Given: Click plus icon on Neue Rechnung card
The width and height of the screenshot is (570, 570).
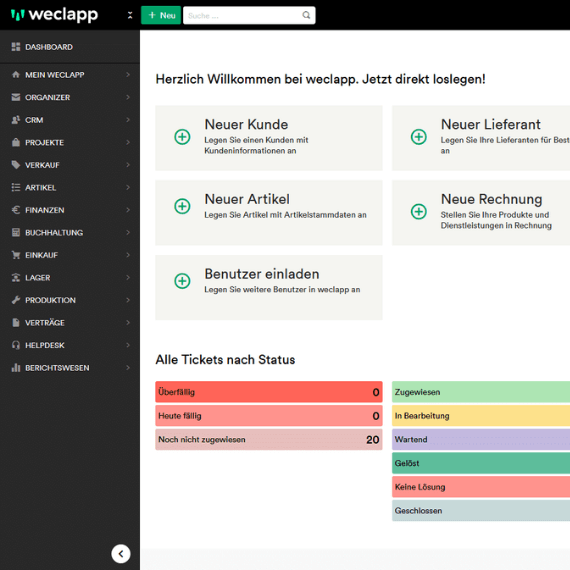Looking at the screenshot, I should (419, 212).
